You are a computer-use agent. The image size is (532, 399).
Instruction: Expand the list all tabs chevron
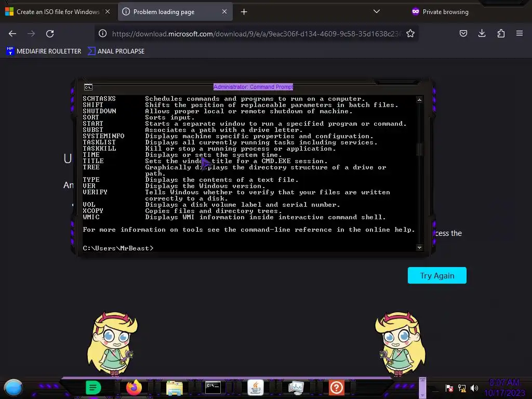tap(377, 11)
